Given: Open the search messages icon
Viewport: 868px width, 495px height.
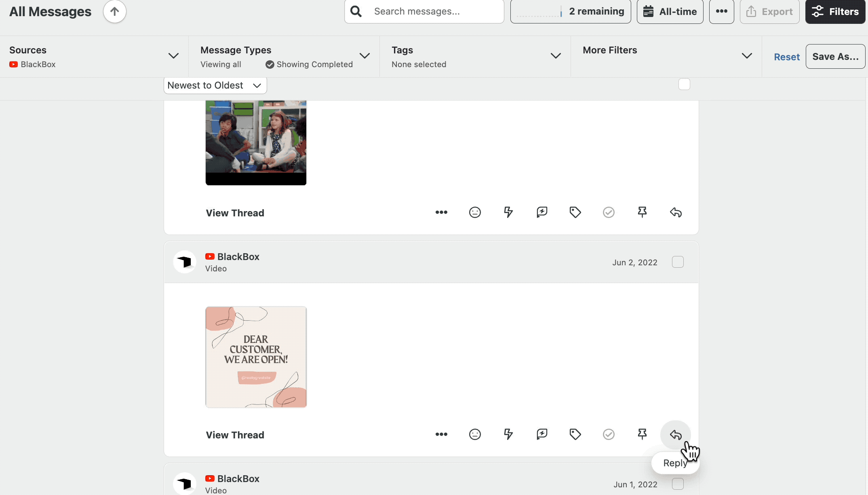Looking at the screenshot, I should click(x=356, y=11).
